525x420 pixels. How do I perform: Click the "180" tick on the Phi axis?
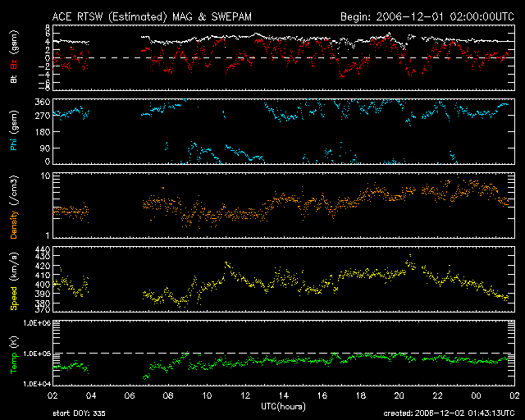[42, 131]
